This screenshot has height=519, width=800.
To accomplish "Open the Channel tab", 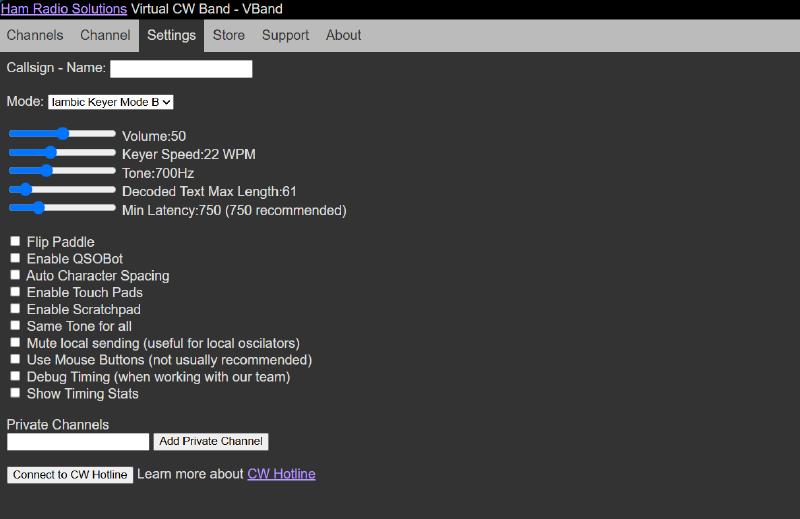I will click(105, 35).
